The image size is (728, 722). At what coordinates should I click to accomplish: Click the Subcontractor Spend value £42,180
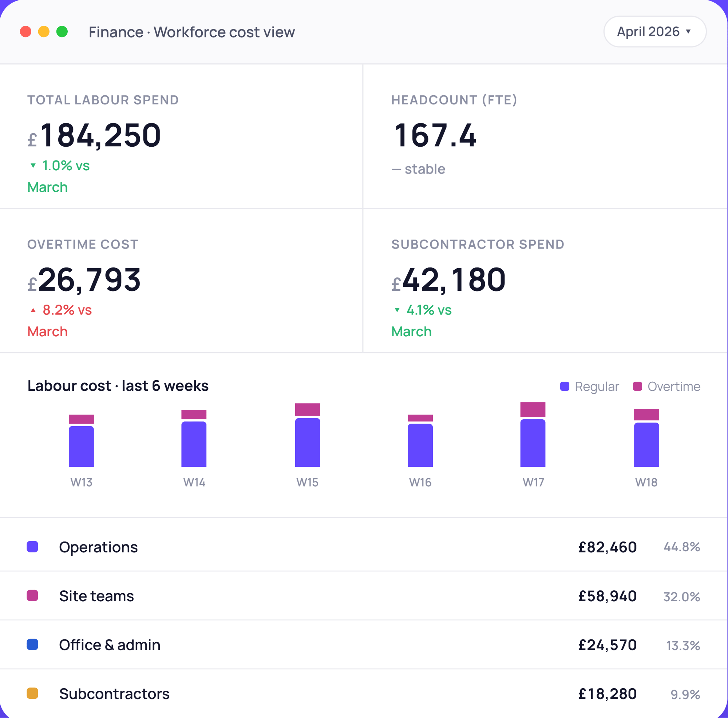point(448,280)
